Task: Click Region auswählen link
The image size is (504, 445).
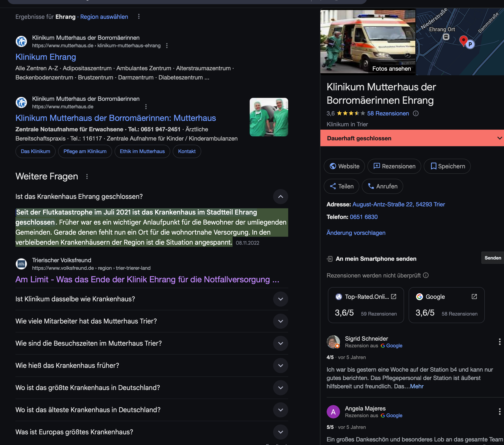Action: click(x=104, y=17)
